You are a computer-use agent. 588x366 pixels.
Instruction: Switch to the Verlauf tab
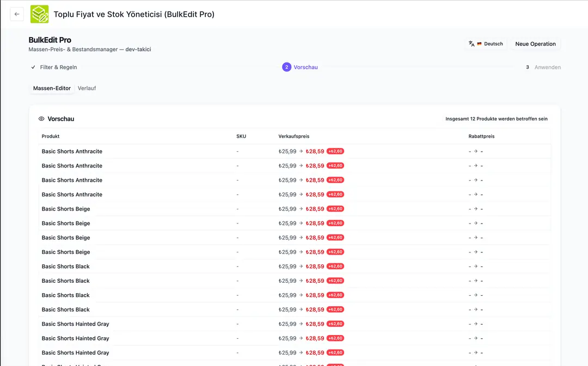point(87,88)
